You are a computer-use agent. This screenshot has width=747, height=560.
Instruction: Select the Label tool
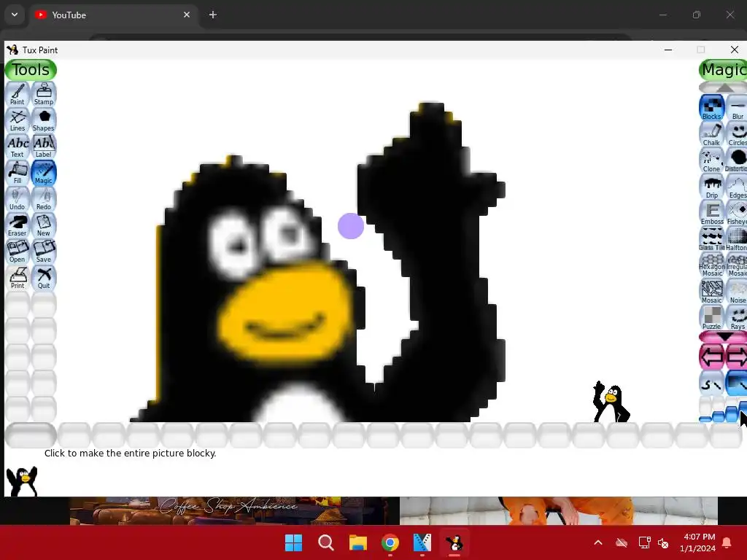point(44,146)
